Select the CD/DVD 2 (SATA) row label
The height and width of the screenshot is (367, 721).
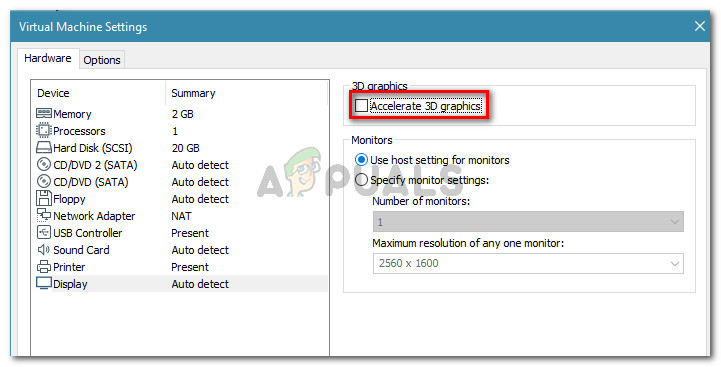pyautogui.click(x=95, y=165)
